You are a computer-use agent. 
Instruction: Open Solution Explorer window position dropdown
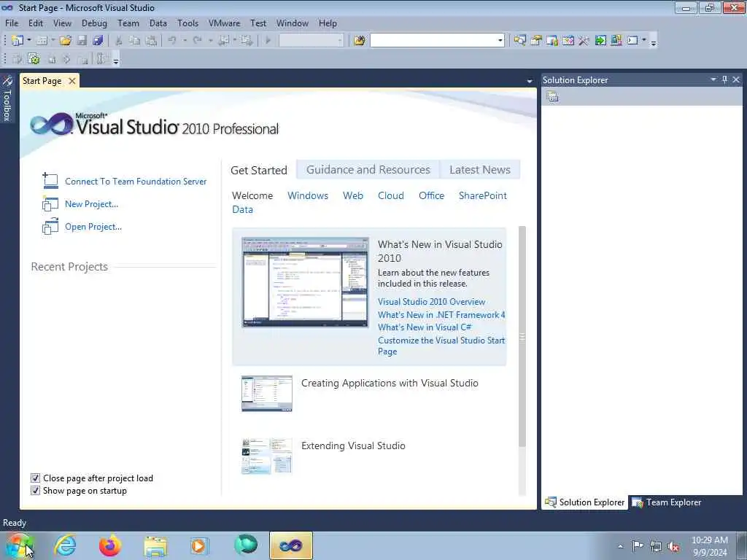click(713, 79)
